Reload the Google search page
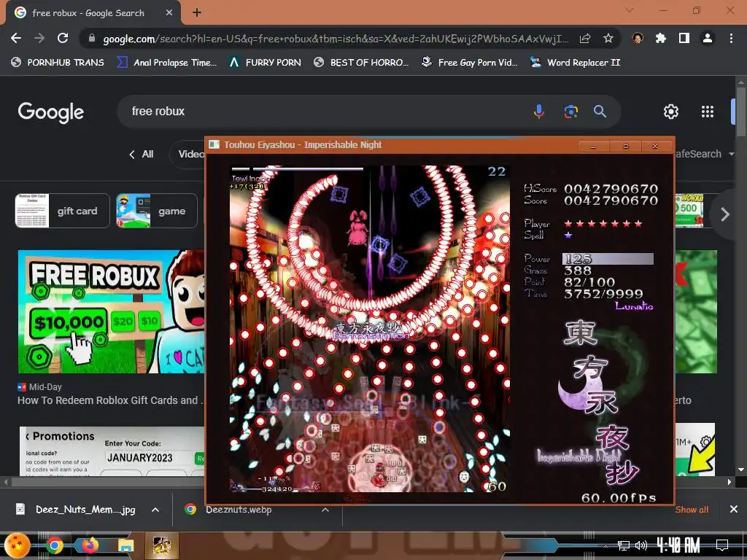 coord(63,38)
